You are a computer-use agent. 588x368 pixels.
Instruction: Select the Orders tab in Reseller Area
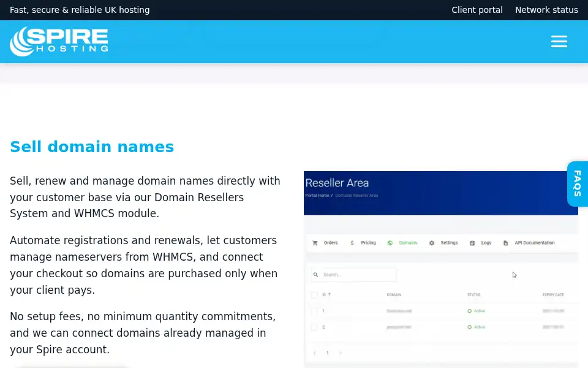(330, 243)
